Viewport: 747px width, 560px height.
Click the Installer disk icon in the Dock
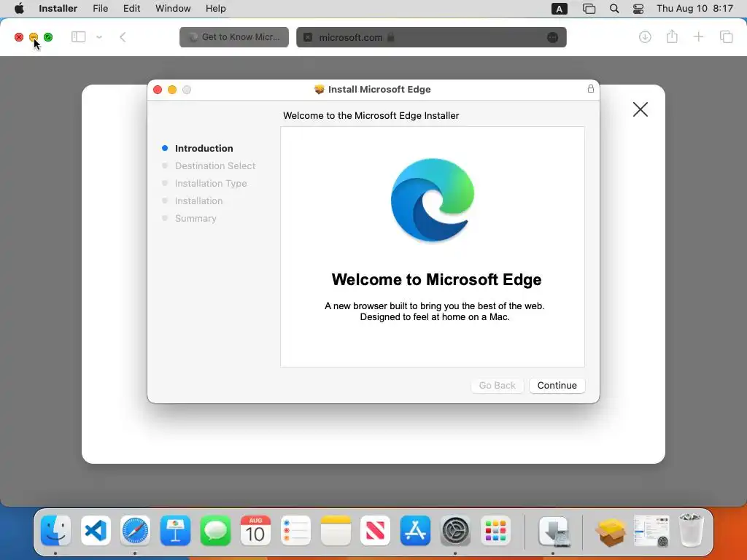click(554, 531)
